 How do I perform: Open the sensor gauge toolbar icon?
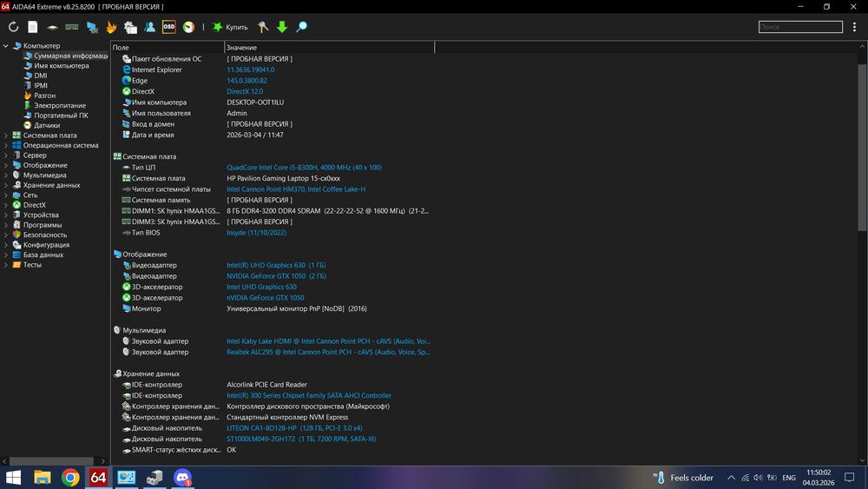[188, 27]
